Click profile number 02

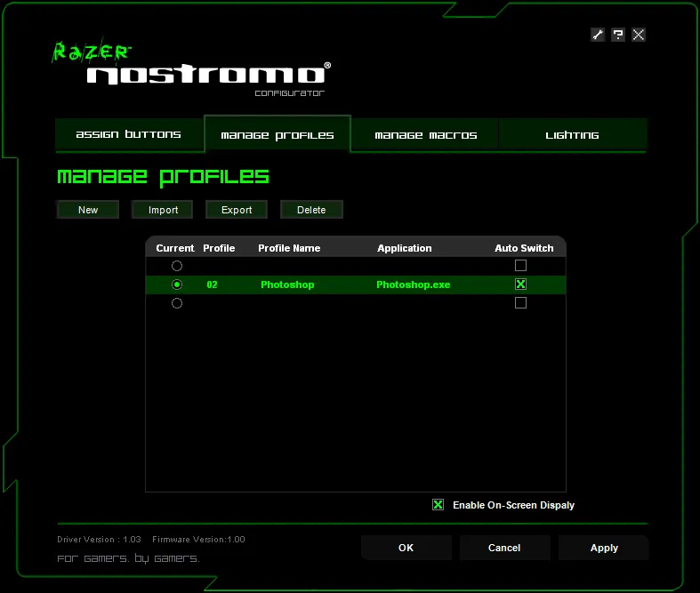[212, 284]
